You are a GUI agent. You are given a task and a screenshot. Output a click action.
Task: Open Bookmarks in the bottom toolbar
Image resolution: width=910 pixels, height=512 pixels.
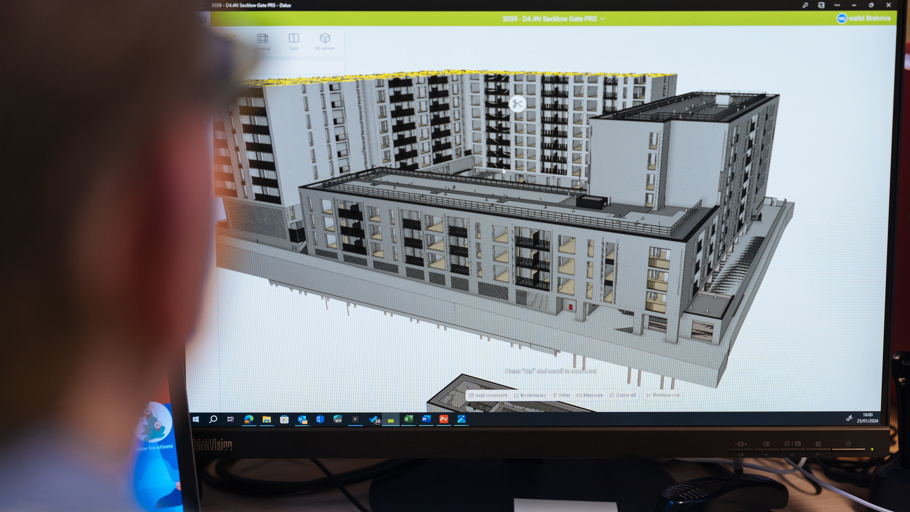pos(530,395)
